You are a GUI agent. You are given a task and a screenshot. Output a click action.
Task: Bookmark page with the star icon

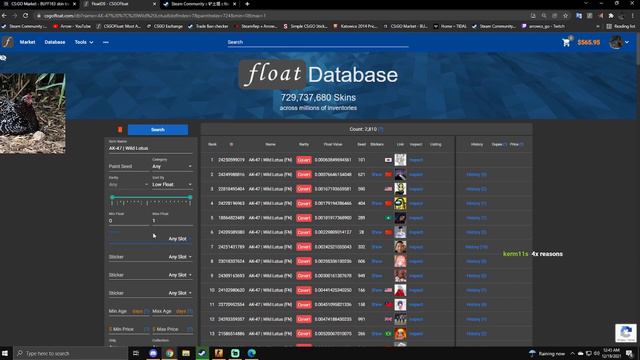[565, 16]
